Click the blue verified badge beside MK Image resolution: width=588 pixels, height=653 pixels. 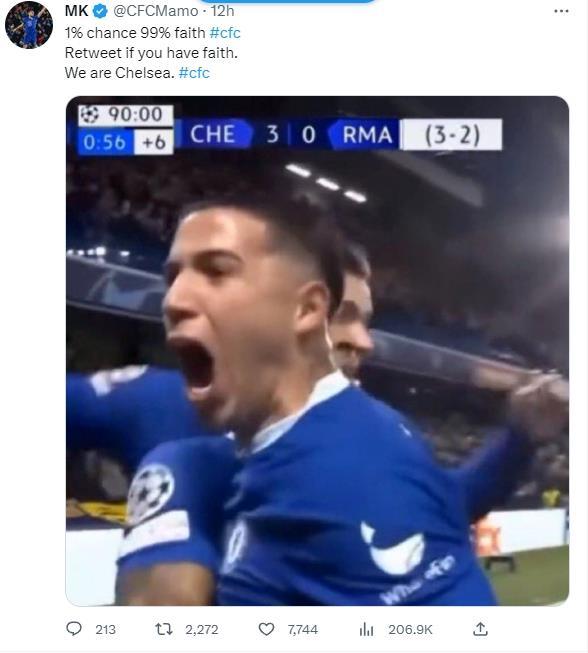100,11
